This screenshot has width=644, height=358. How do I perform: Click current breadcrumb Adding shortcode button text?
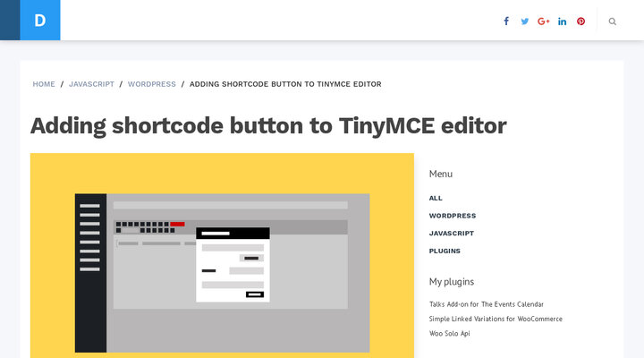point(285,84)
